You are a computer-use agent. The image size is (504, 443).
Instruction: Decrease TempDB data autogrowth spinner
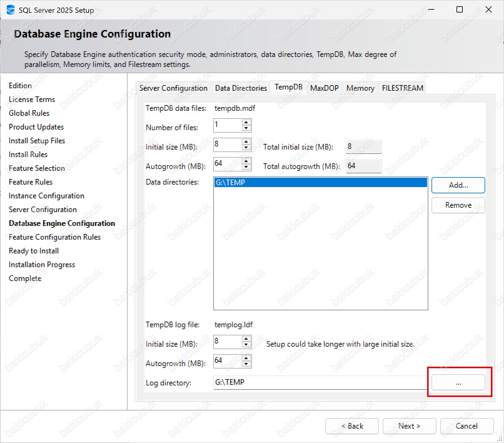coord(246,167)
